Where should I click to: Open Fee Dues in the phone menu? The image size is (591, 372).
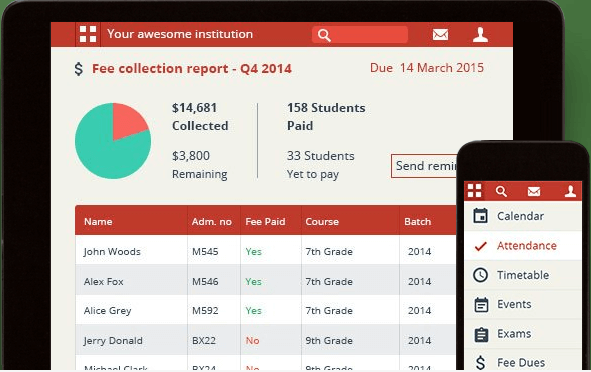[523, 361]
